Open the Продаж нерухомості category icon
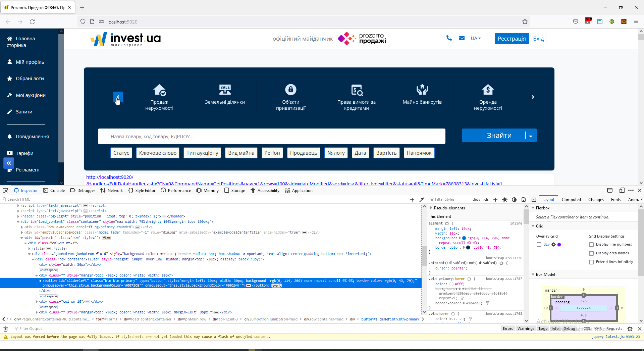The image size is (644, 351). tap(159, 90)
